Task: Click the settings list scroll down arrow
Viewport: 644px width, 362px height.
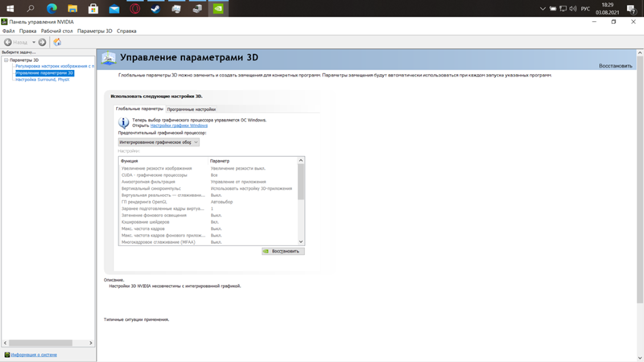Action: tap(300, 242)
